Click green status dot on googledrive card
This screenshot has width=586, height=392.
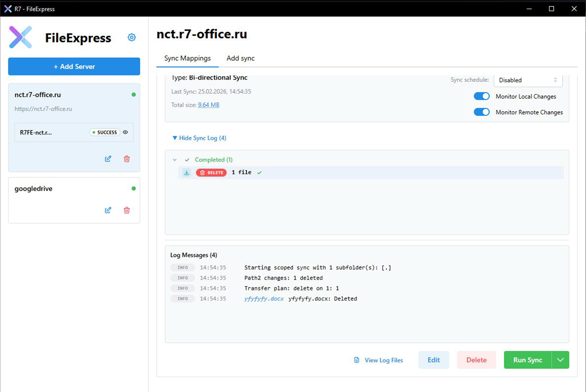(x=134, y=188)
